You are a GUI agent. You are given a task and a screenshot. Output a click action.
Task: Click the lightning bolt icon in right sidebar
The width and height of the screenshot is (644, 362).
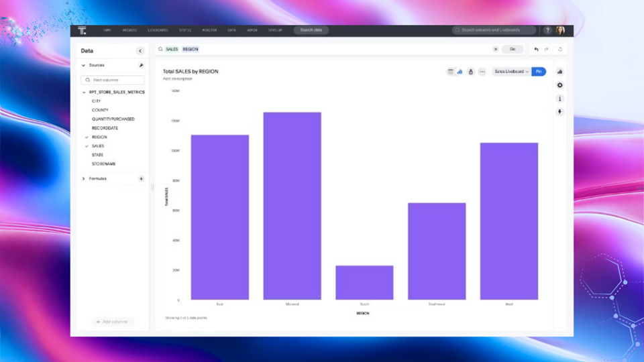pos(560,112)
